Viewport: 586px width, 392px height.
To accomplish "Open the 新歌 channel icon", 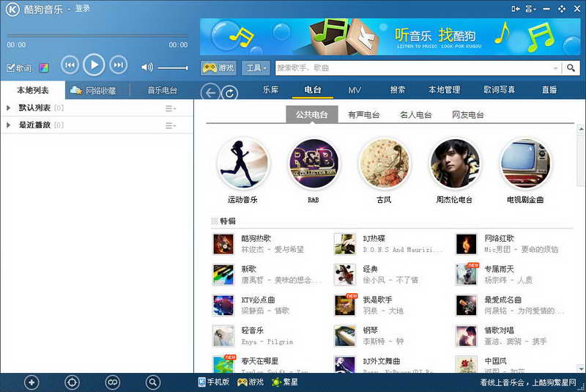I will [223, 274].
